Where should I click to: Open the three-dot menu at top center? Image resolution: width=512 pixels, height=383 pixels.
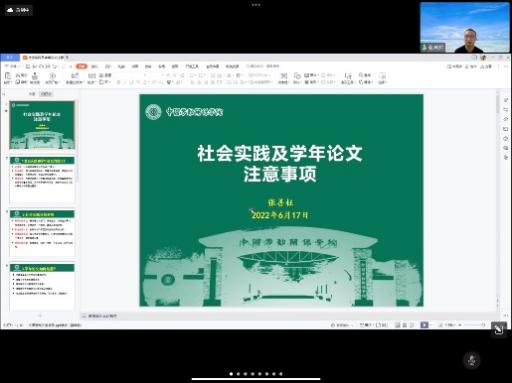[256, 5]
